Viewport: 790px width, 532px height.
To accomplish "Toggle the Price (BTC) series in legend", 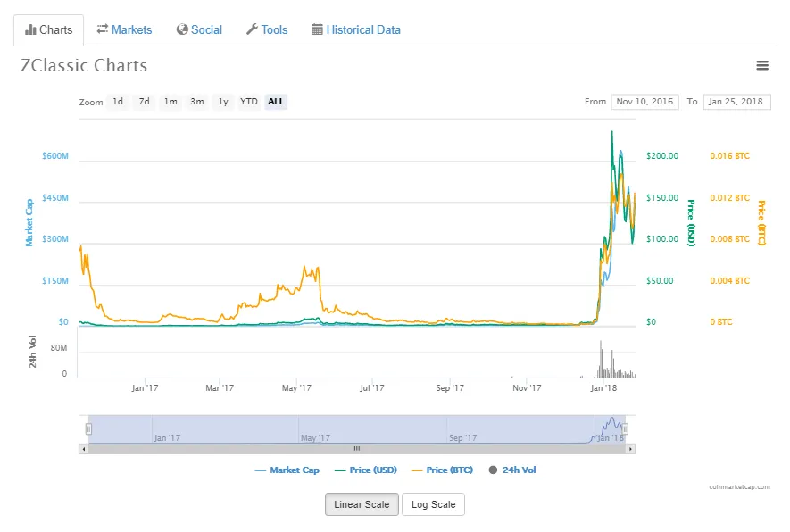I will click(443, 470).
